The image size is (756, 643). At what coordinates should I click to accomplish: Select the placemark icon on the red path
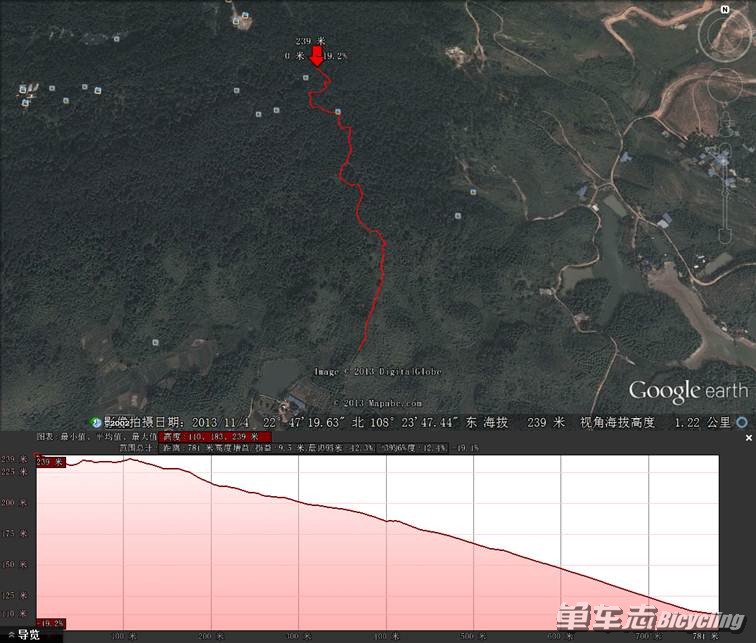coord(338,112)
